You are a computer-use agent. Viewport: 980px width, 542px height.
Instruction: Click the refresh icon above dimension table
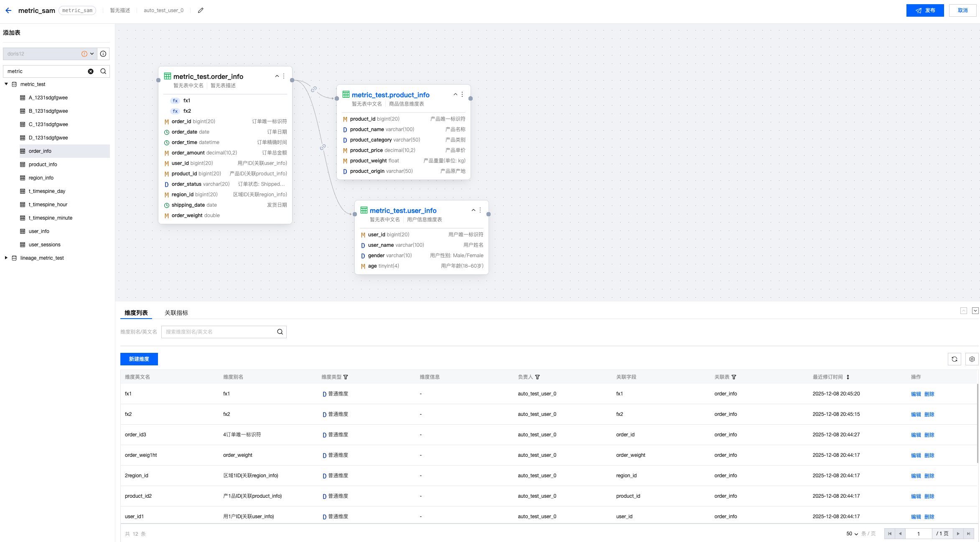click(955, 359)
